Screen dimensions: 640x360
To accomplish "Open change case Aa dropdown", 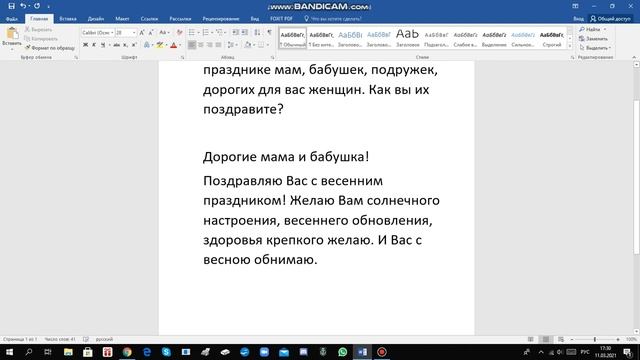I will [164, 32].
